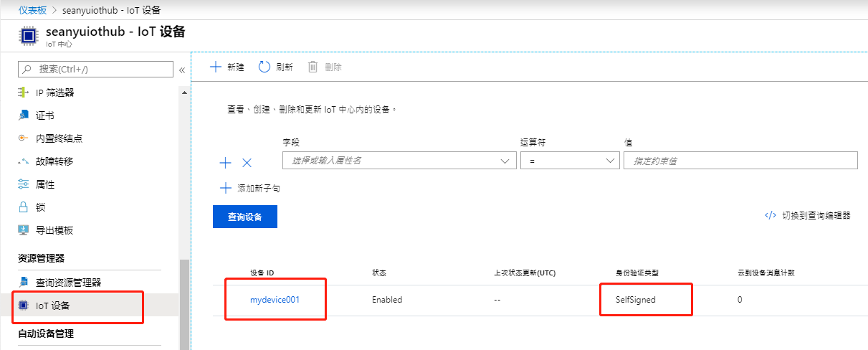868x350 pixels.
Task: Click the IoT hub chip icon in header
Action: (28, 36)
